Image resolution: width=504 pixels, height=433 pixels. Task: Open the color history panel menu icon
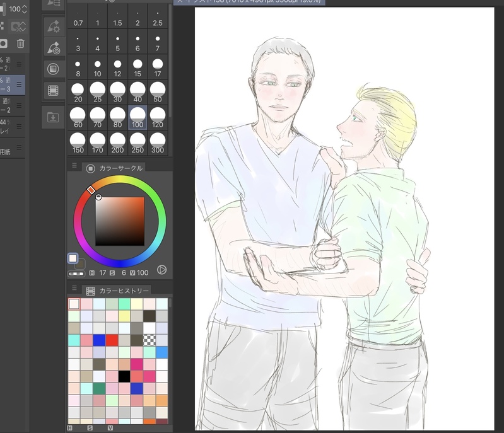(74, 288)
